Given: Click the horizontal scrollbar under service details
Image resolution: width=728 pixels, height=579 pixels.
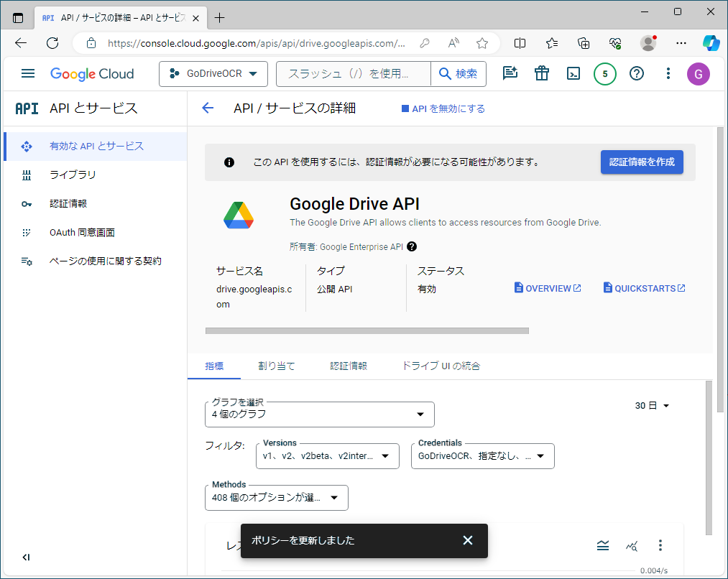Looking at the screenshot, I should pos(367,330).
